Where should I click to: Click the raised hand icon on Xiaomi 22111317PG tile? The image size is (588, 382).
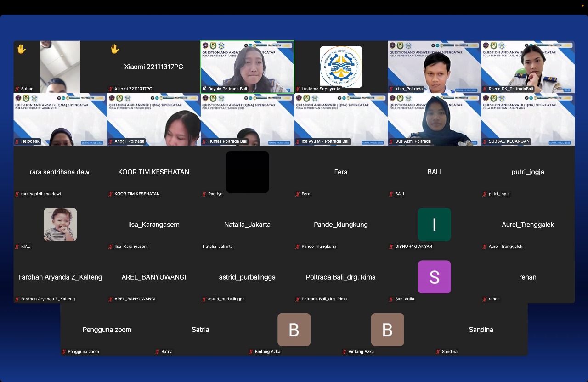point(114,49)
